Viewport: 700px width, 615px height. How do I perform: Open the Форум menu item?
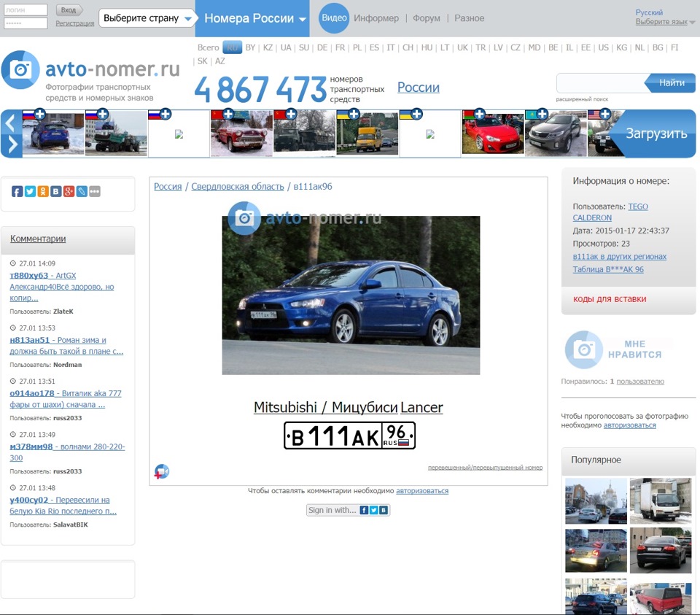pos(427,18)
